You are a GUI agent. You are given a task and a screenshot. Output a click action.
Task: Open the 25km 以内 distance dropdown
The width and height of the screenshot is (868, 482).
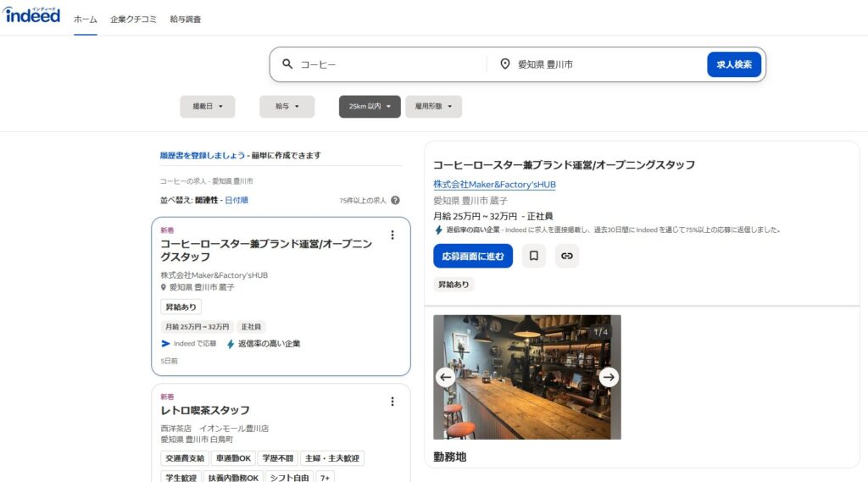370,107
